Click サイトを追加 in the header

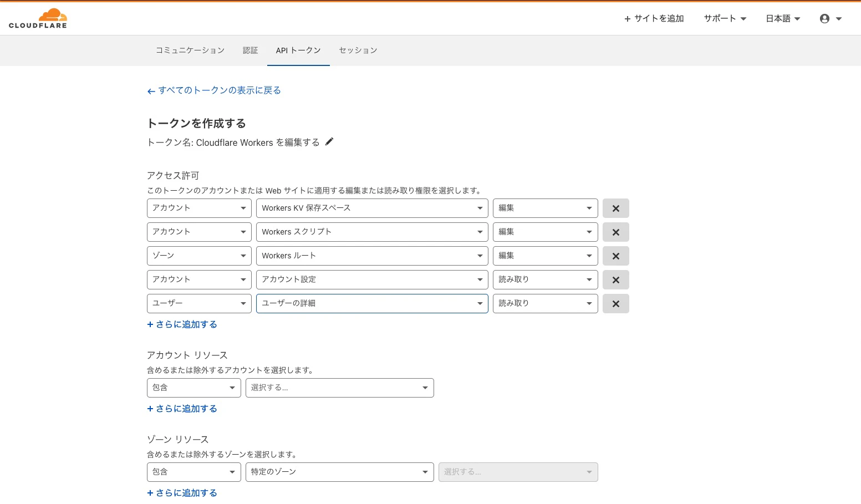654,19
